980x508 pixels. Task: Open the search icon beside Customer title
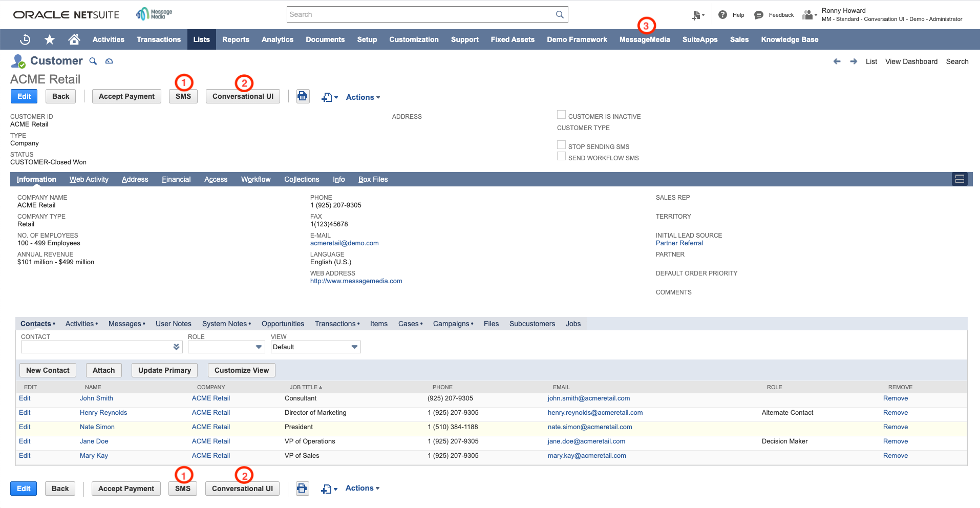tap(93, 61)
